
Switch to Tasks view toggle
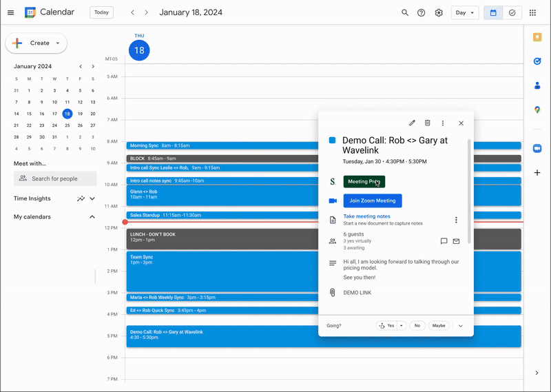point(512,12)
